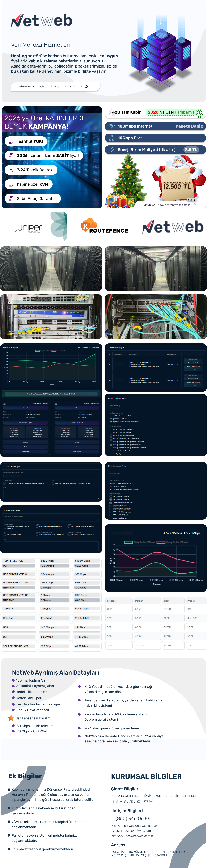Click the panel icon beside the 'İşlem Talebi Oluştur' title

(x=4, y=511)
